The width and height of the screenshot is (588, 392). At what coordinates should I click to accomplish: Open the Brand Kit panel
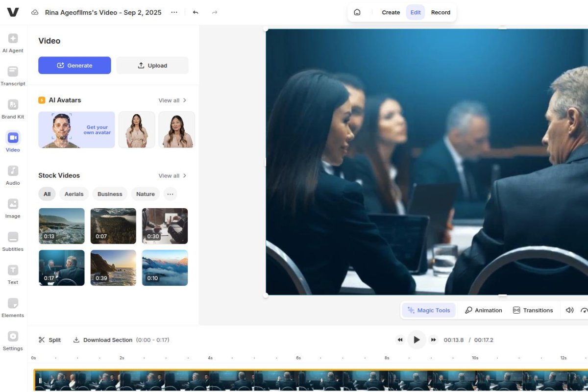[12, 110]
